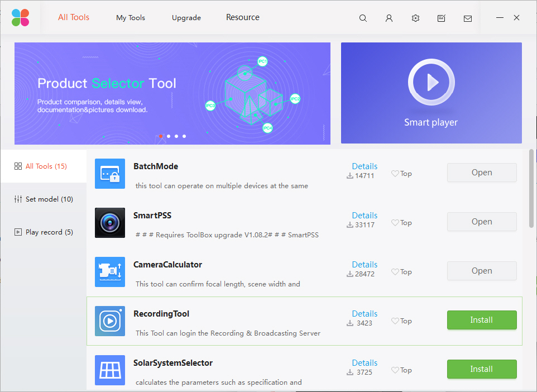Screen dimensions: 537x392
Task: Click the tool list vertical scrollbar
Action: [531, 189]
